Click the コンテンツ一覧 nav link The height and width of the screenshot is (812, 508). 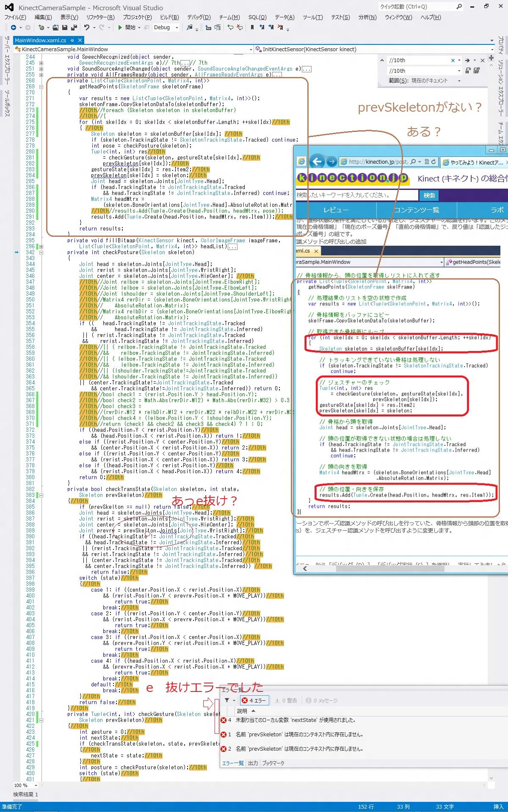[417, 210]
